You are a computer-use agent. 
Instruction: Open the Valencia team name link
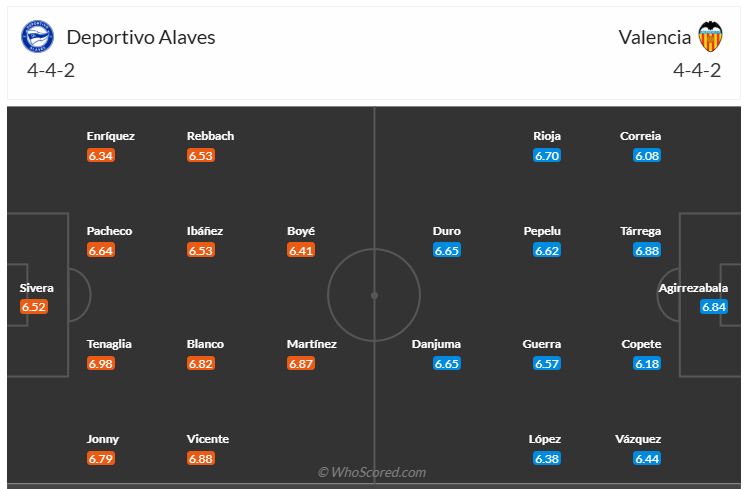[654, 37]
